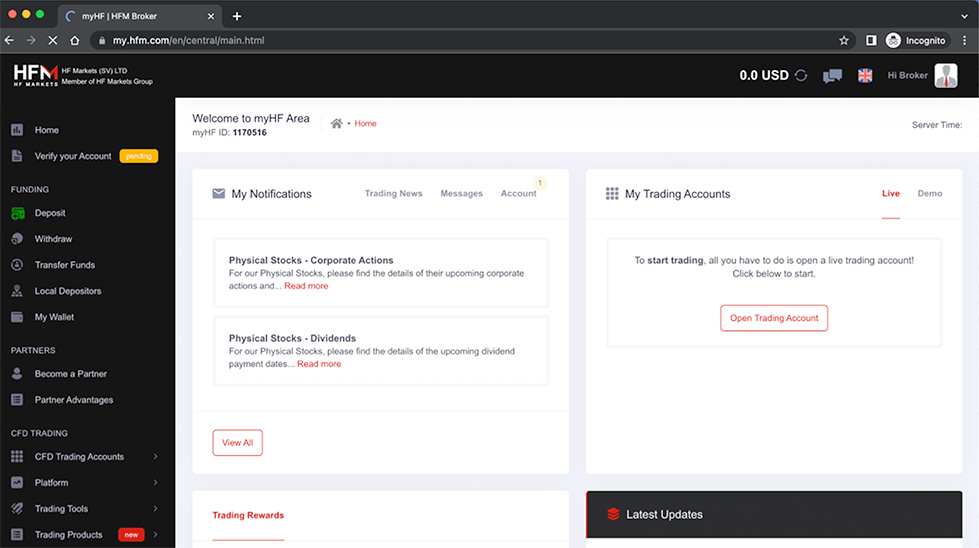
Task: Select the Demo accounts tab
Action: coord(930,193)
